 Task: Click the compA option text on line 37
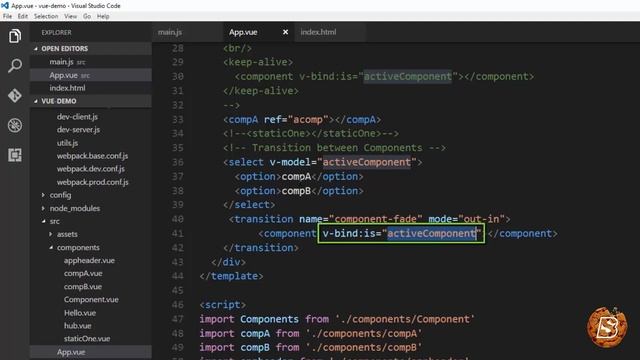click(296, 176)
